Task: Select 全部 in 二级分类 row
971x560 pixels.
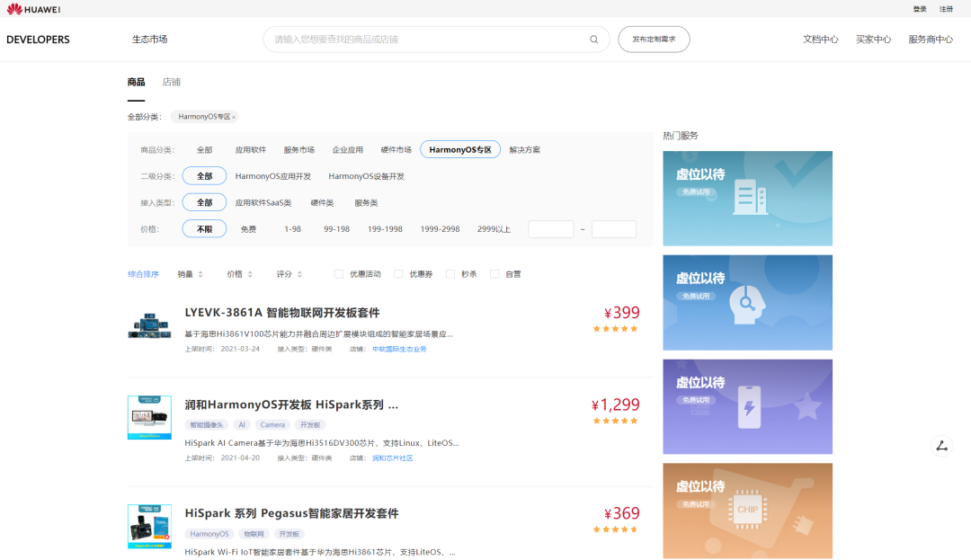Action: click(204, 176)
